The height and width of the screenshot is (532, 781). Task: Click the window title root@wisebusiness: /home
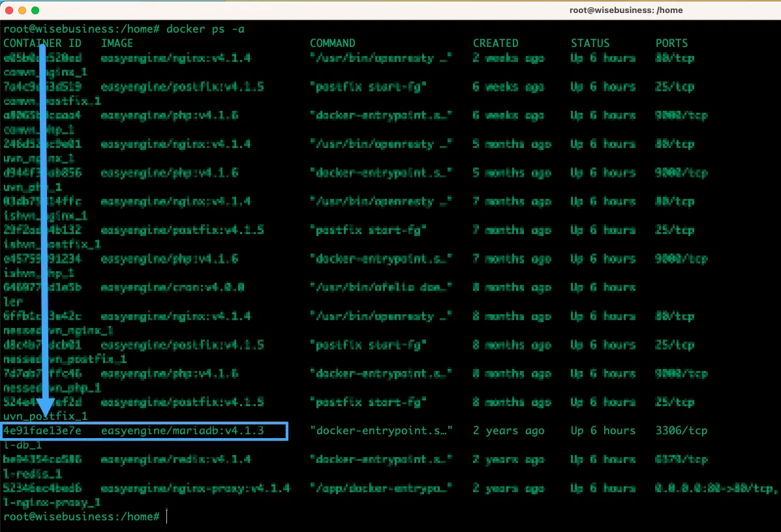pyautogui.click(x=626, y=10)
